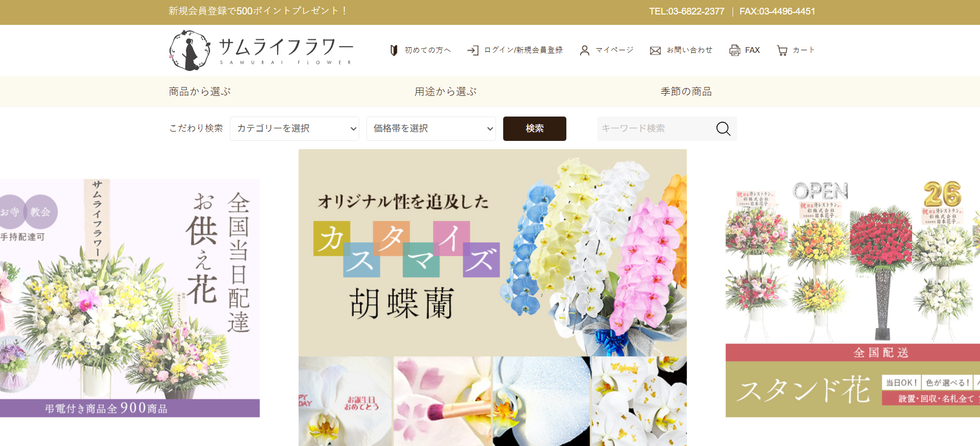
Task: Click the beginner guide leaf icon
Action: click(x=394, y=50)
